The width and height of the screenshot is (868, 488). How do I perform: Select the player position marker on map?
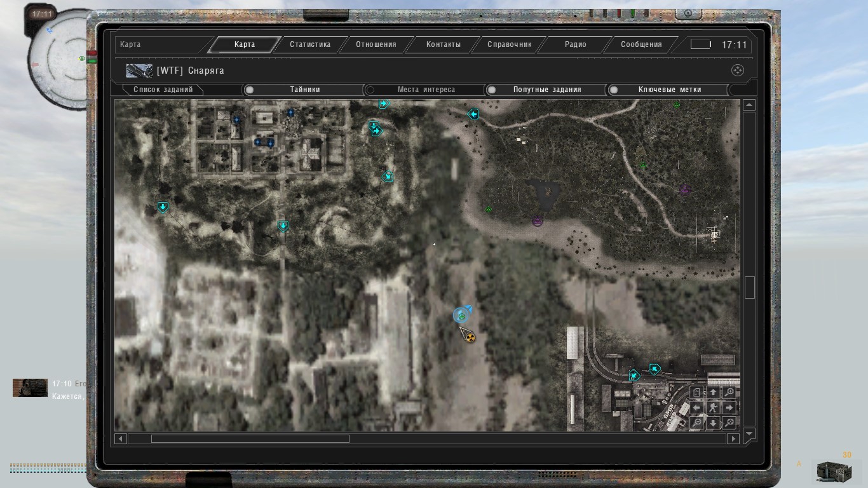coord(462,316)
